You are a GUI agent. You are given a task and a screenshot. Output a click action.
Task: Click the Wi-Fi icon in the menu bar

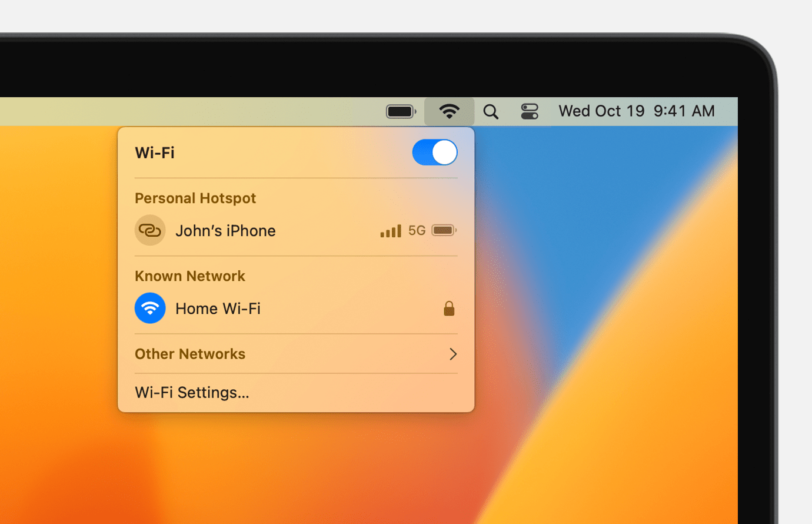[x=450, y=111]
